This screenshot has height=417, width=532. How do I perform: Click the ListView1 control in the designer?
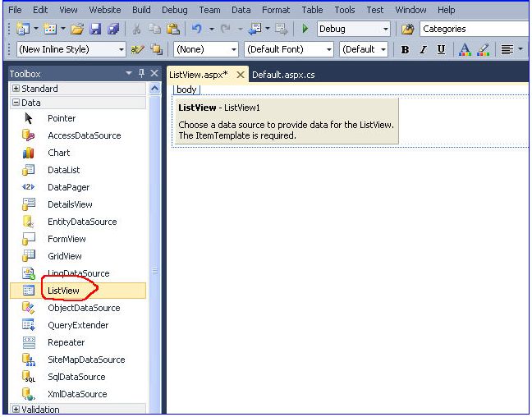tap(287, 121)
